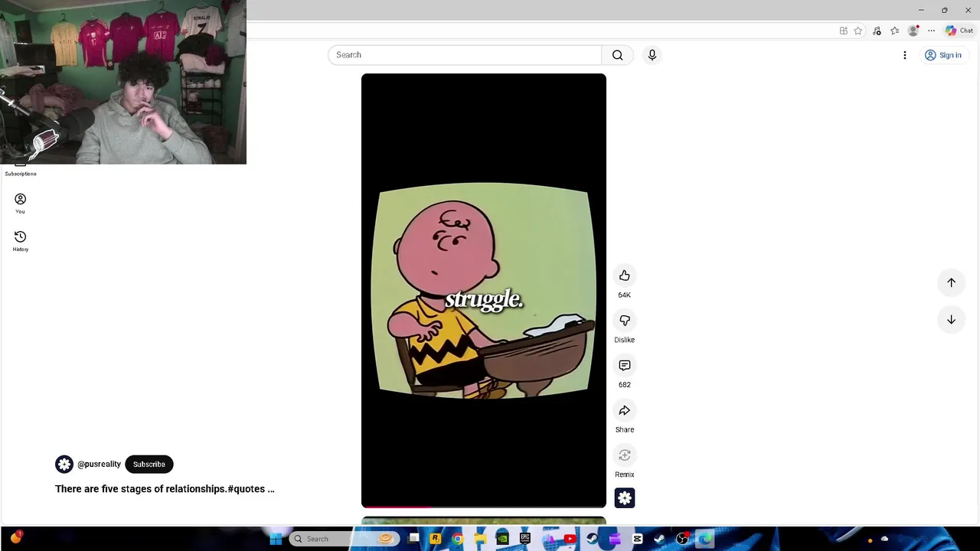Open Edge Settings and more menu
Viewport: 980px width, 551px height.
click(931, 31)
